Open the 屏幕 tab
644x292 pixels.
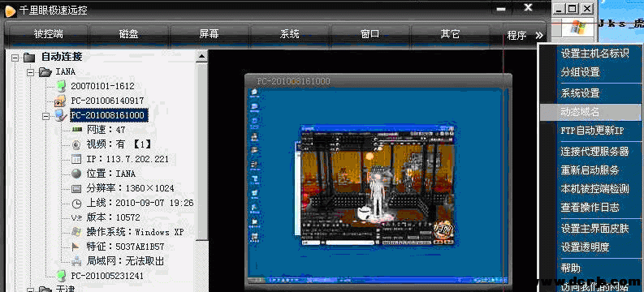209,34
